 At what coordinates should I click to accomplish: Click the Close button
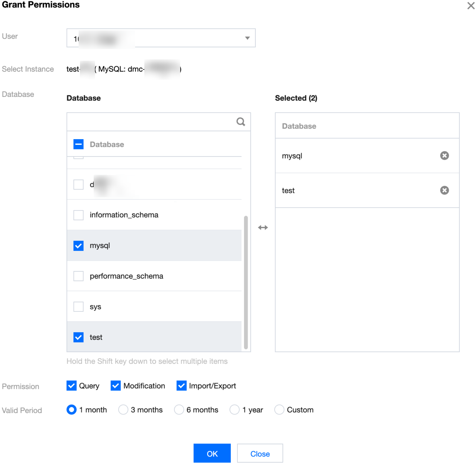[260, 453]
